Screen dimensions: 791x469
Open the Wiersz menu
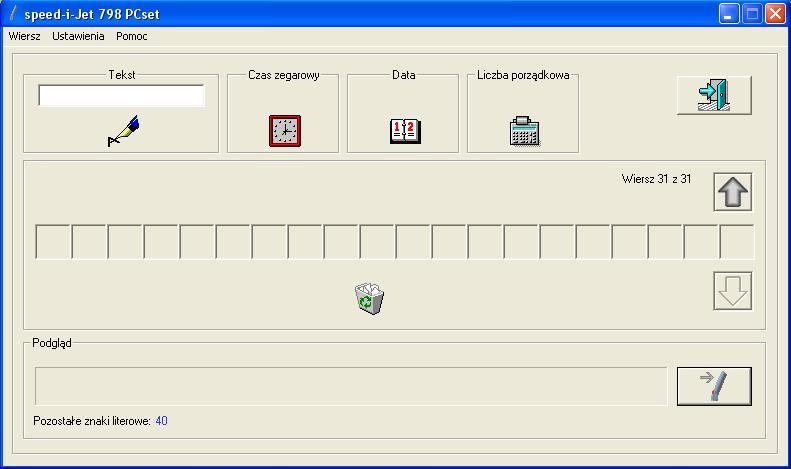tap(24, 36)
